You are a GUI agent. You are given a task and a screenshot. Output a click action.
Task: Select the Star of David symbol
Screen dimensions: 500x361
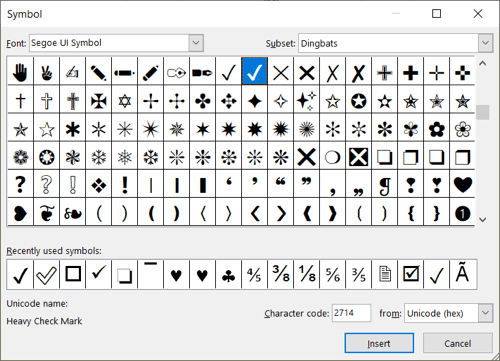click(x=124, y=100)
